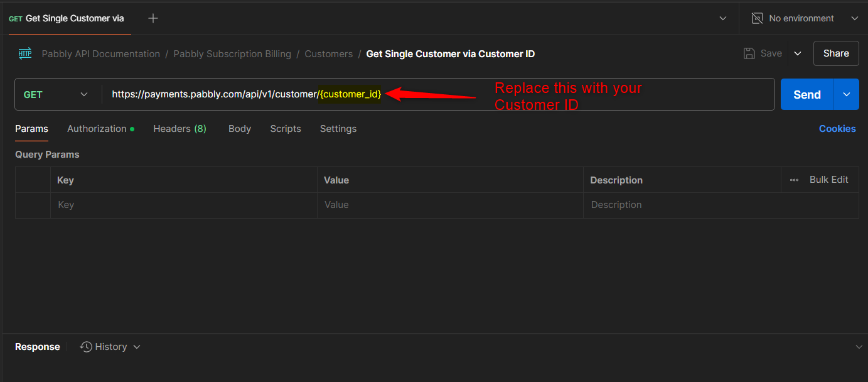Open a new request tab with plus icon
The image size is (868, 382).
[153, 18]
